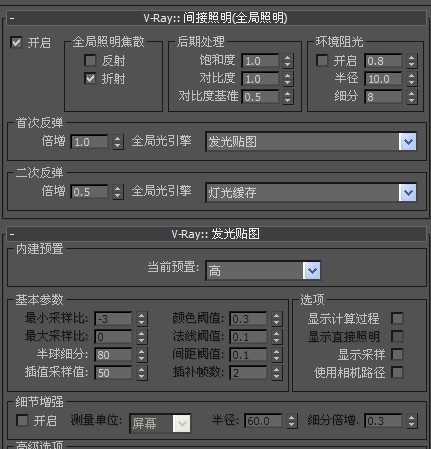Click the 首次反弹 倍增 1.0 field
The image size is (431, 449).
(x=90, y=142)
